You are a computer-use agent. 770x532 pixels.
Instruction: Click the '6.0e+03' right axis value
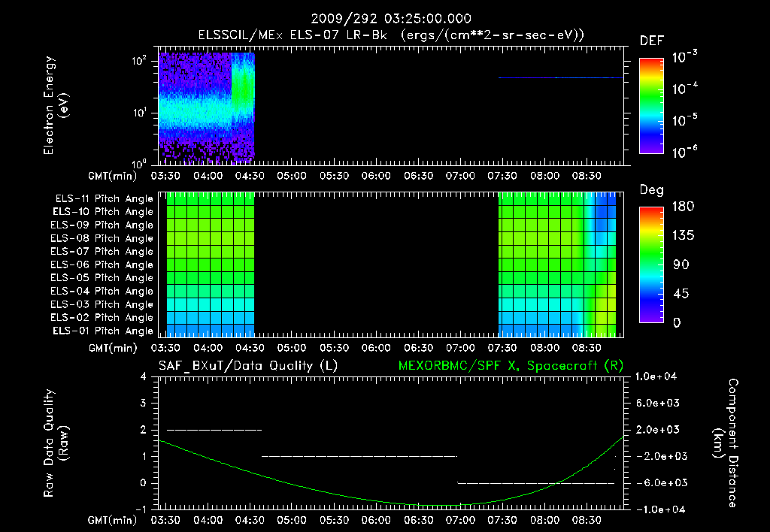pos(659,404)
